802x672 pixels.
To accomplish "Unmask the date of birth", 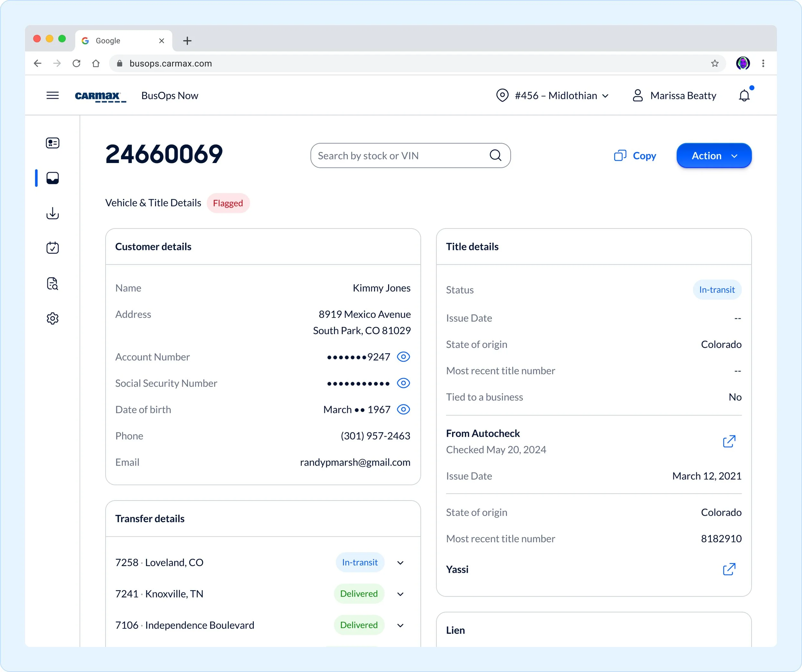I will point(403,409).
